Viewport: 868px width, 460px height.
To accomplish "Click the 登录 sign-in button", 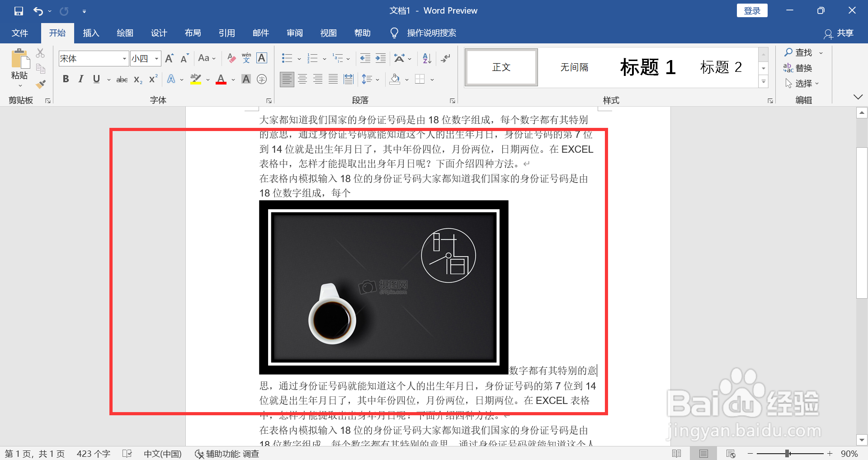I will click(752, 10).
